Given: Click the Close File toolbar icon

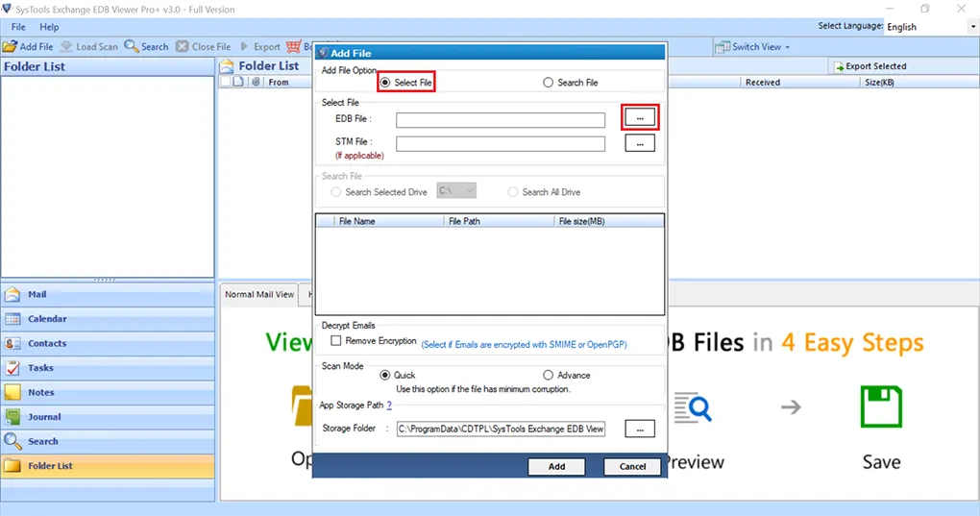Looking at the screenshot, I should coord(182,47).
